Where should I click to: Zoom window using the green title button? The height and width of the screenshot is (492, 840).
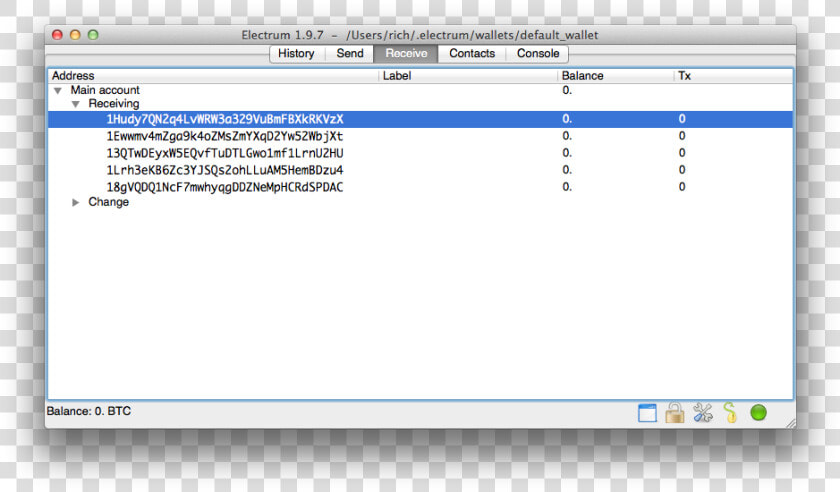93,35
